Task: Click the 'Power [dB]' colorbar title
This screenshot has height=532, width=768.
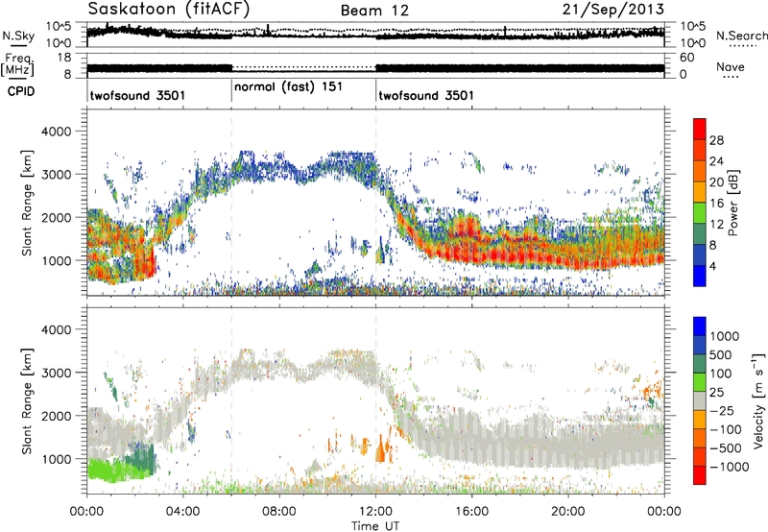Action: click(733, 203)
